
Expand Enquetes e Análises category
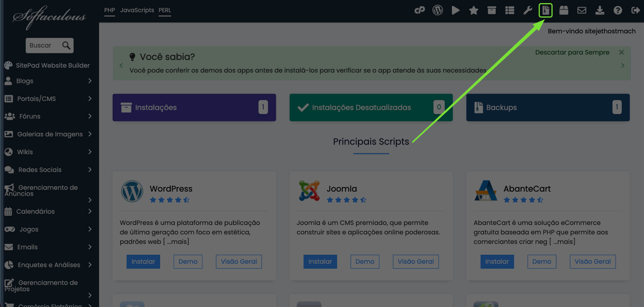(x=48, y=265)
